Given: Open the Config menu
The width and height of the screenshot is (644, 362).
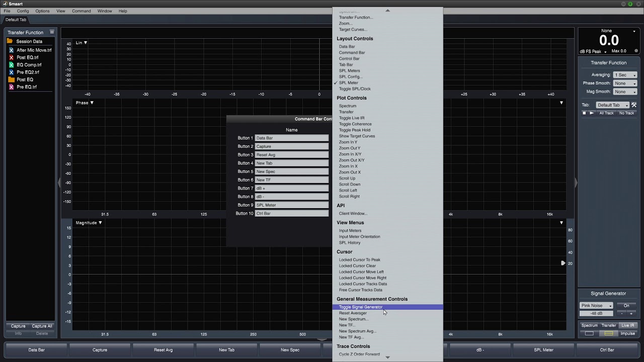Looking at the screenshot, I should tap(23, 11).
